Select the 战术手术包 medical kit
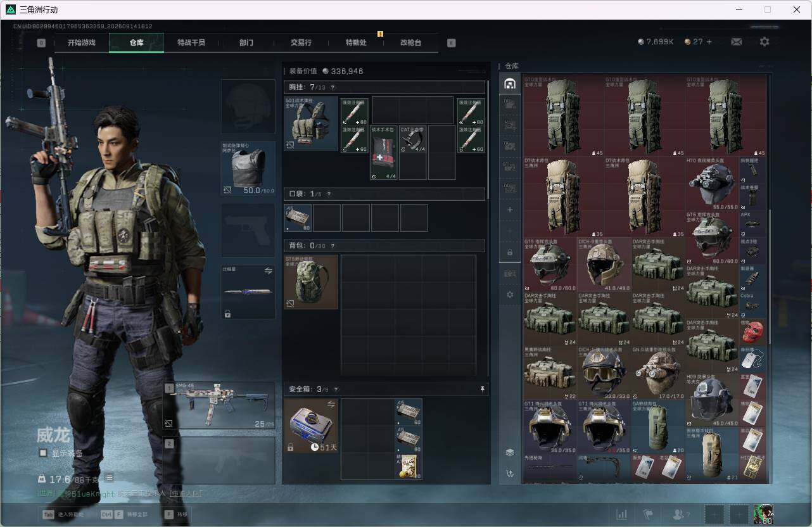This screenshot has width=812, height=527. [384, 153]
